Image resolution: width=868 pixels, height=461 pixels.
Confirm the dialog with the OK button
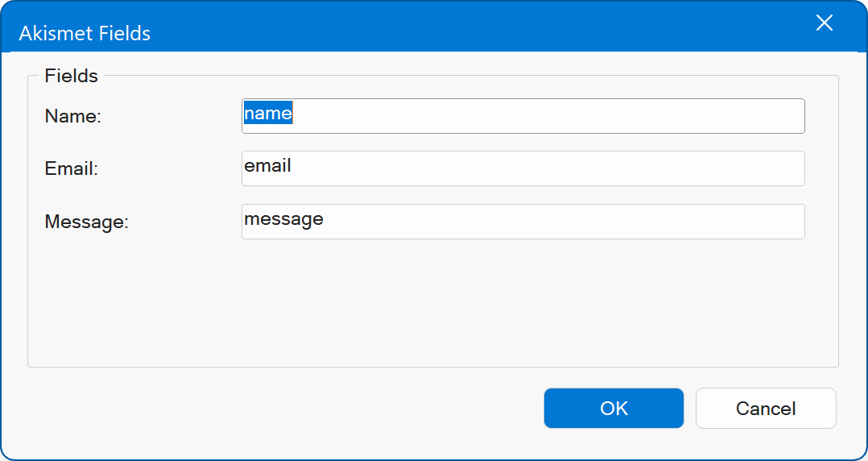click(x=614, y=409)
